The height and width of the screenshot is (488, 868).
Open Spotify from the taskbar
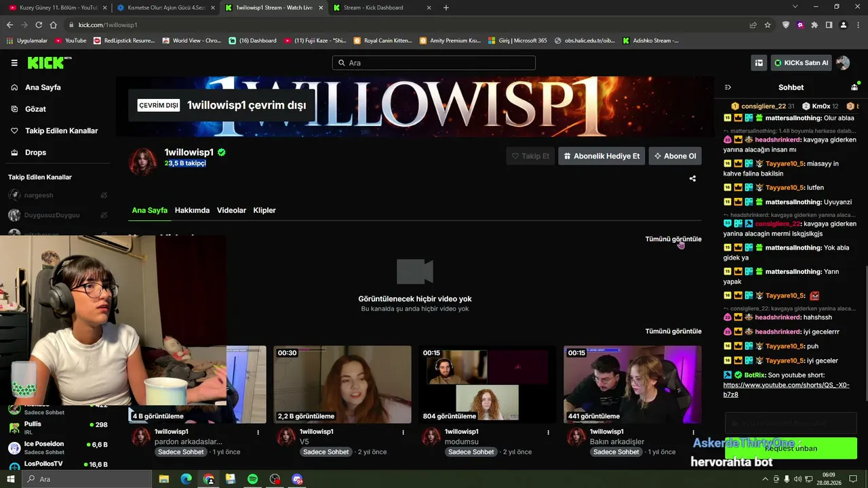coord(252,479)
